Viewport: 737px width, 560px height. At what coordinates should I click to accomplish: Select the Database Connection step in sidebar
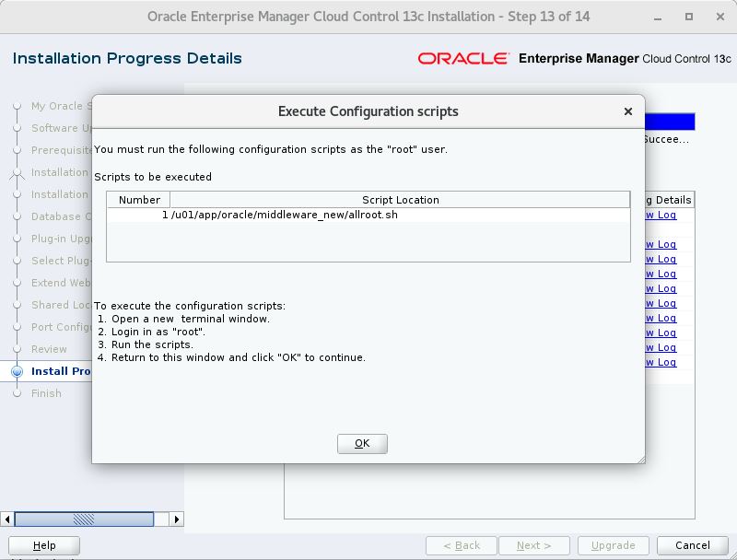[x=61, y=216]
